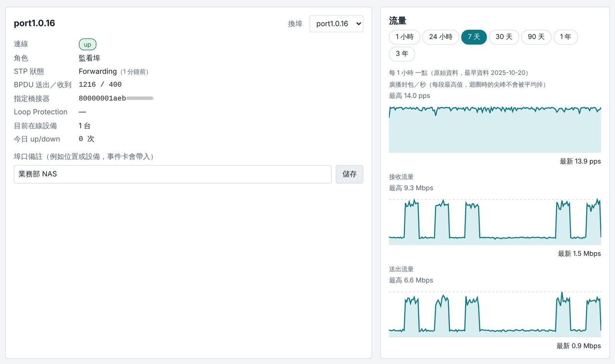Open the port1.0.16 port selector dropdown
Screen dimensions: 615x364
[x=336, y=24]
